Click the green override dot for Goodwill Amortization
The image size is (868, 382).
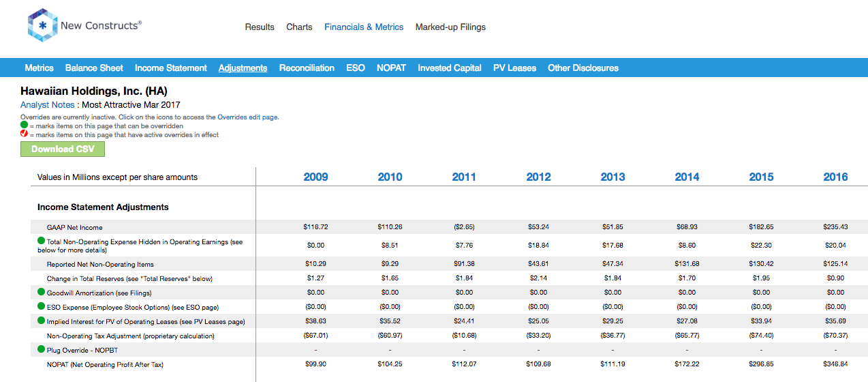point(41,292)
